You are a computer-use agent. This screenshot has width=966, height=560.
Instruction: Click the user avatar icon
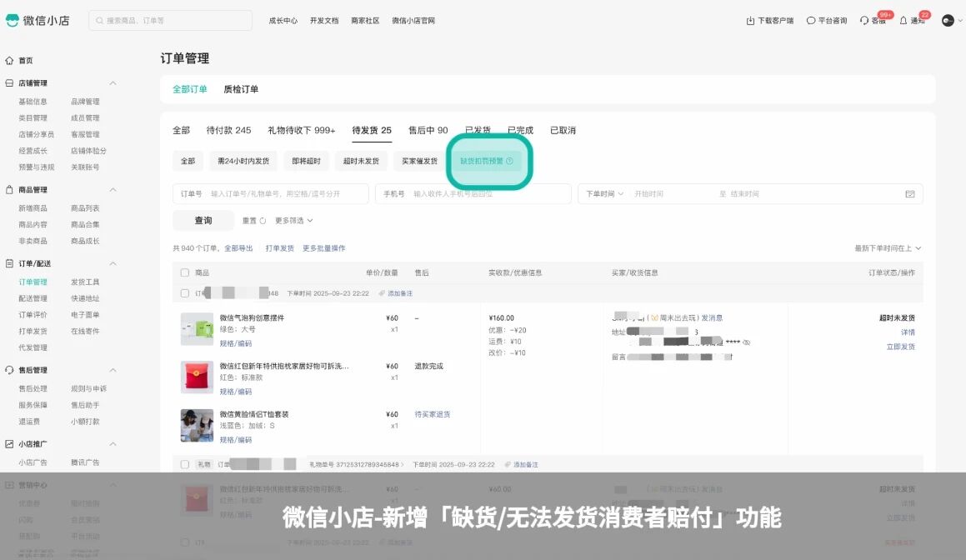coord(948,21)
